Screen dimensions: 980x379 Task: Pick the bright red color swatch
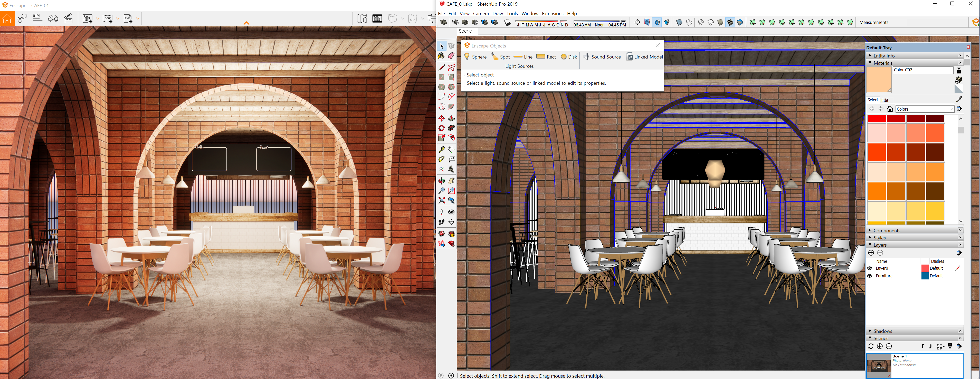(x=877, y=119)
